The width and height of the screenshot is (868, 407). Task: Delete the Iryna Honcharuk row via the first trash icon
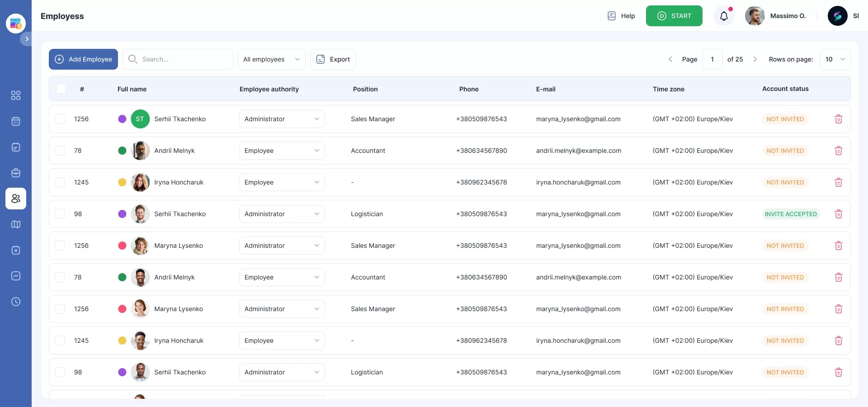pyautogui.click(x=838, y=182)
